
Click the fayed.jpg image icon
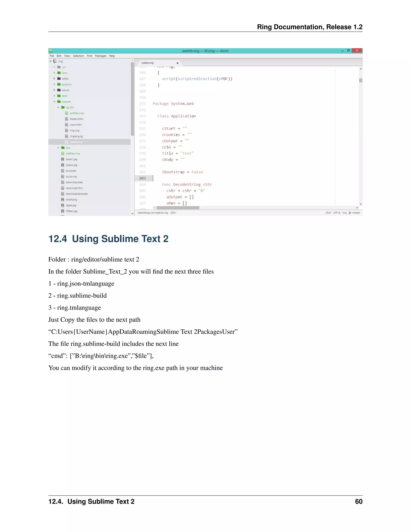pyautogui.click(x=63, y=205)
